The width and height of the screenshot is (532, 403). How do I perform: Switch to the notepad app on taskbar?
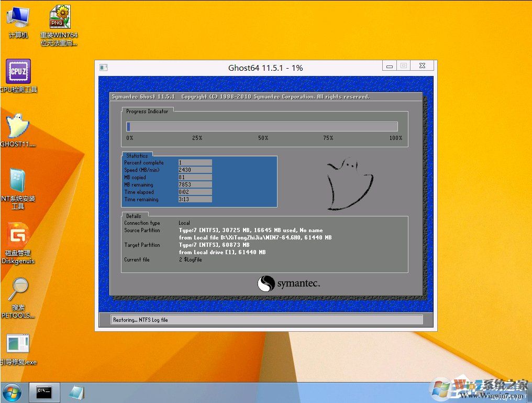(x=76, y=392)
